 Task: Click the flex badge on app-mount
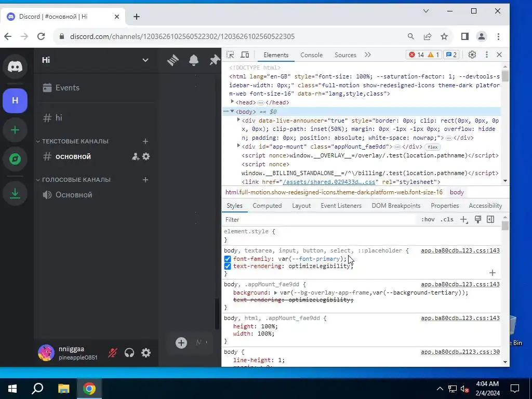433,147
